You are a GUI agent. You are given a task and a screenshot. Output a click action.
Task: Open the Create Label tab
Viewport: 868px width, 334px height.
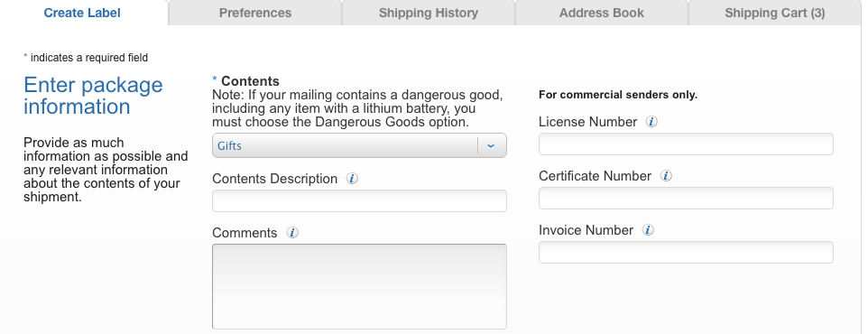pos(82,13)
